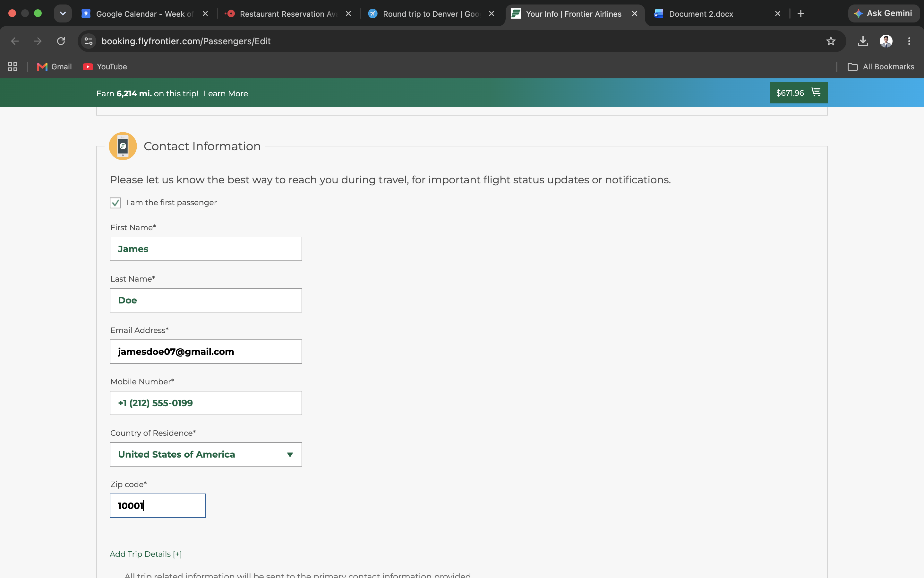Image resolution: width=924 pixels, height=578 pixels.
Task: Click Ask Gemini button
Action: coord(884,13)
